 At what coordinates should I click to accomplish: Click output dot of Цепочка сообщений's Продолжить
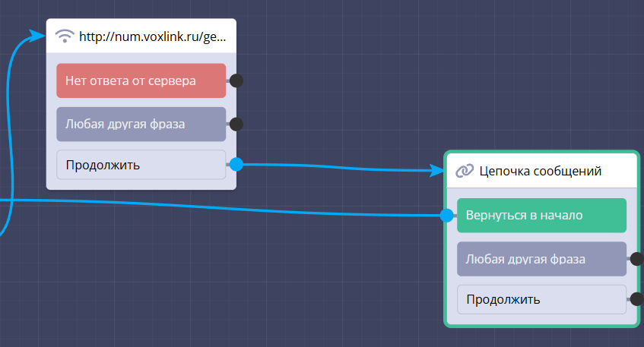click(636, 299)
